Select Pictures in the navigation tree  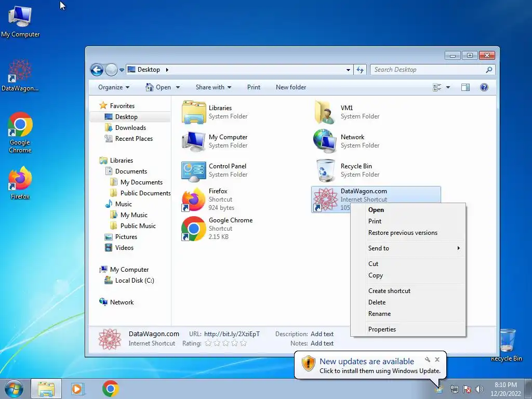pos(121,237)
